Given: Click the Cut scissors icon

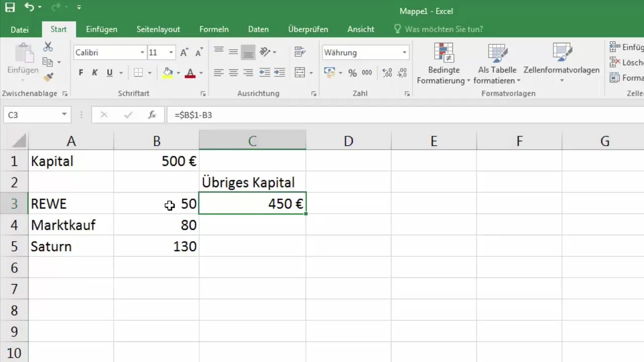Looking at the screenshot, I should [48, 47].
